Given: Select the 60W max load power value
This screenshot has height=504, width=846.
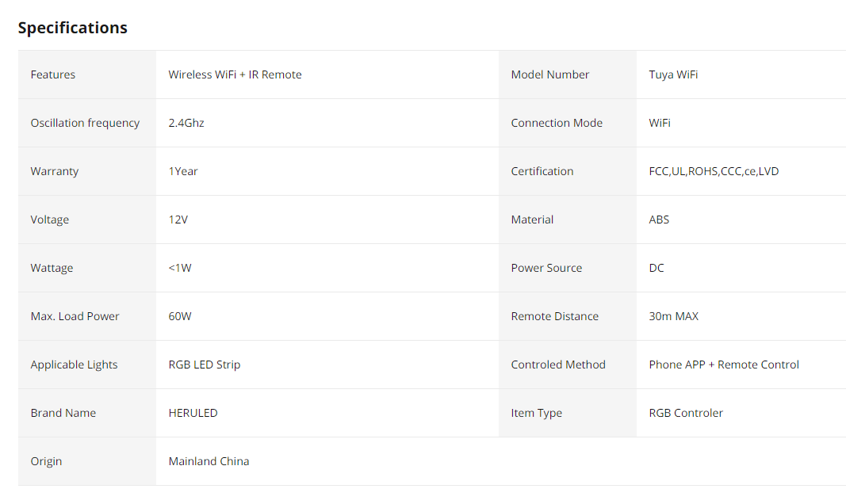Looking at the screenshot, I should [x=180, y=316].
